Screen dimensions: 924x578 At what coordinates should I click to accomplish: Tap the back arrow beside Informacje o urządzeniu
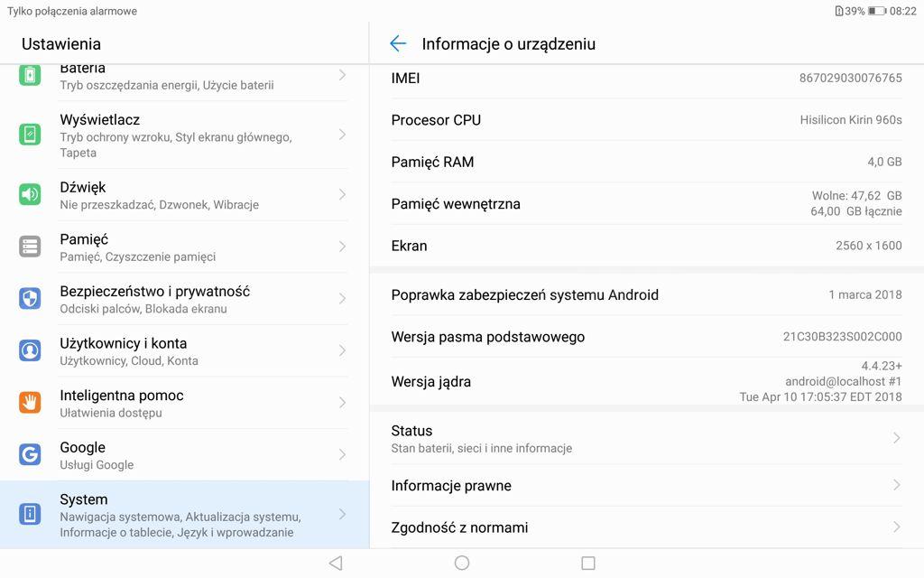(x=398, y=44)
